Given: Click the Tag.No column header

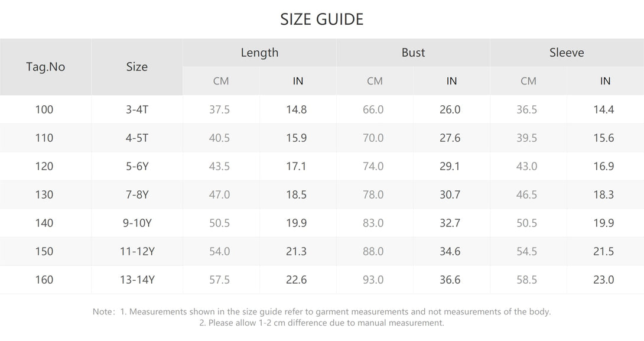Looking at the screenshot, I should click(45, 67).
